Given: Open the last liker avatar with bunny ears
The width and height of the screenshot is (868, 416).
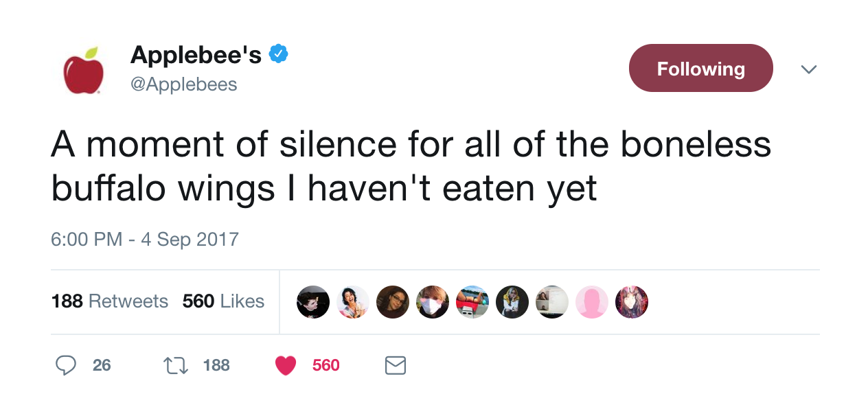Looking at the screenshot, I should pyautogui.click(x=632, y=302).
